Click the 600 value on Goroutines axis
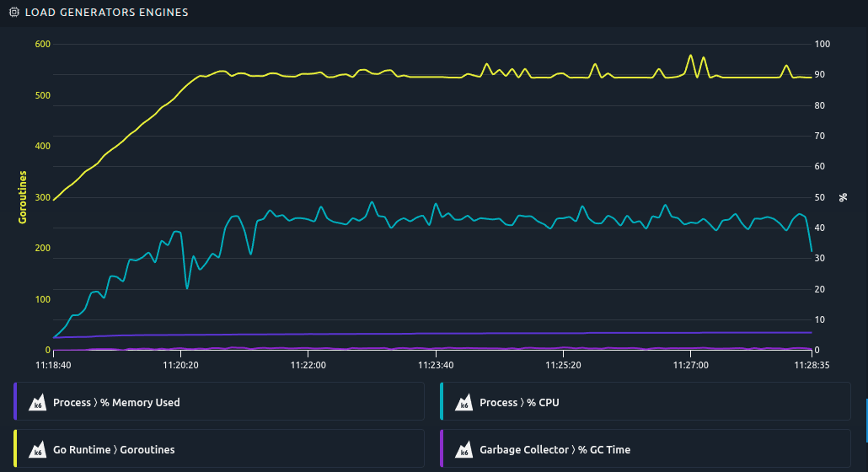This screenshot has height=472, width=868. (x=43, y=45)
